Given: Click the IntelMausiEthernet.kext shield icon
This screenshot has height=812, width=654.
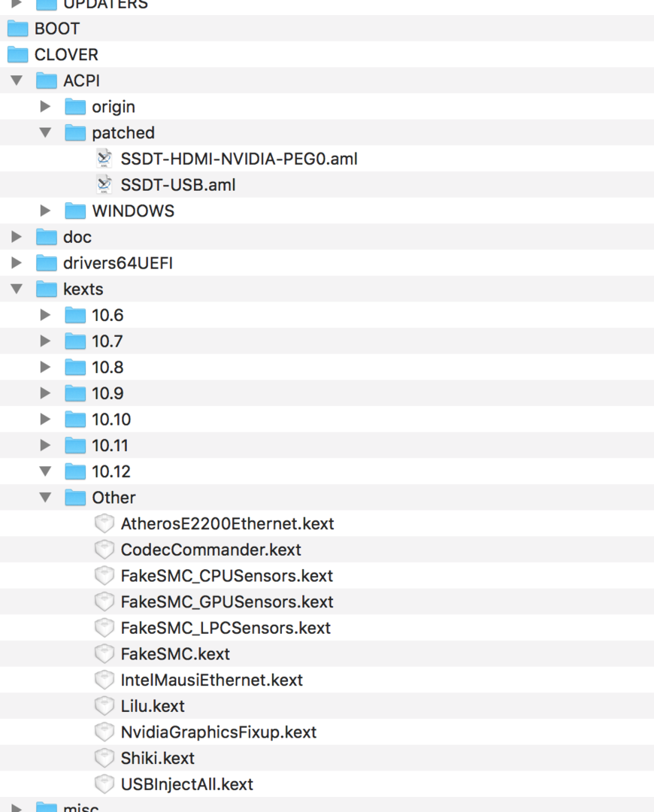Looking at the screenshot, I should pos(104,680).
